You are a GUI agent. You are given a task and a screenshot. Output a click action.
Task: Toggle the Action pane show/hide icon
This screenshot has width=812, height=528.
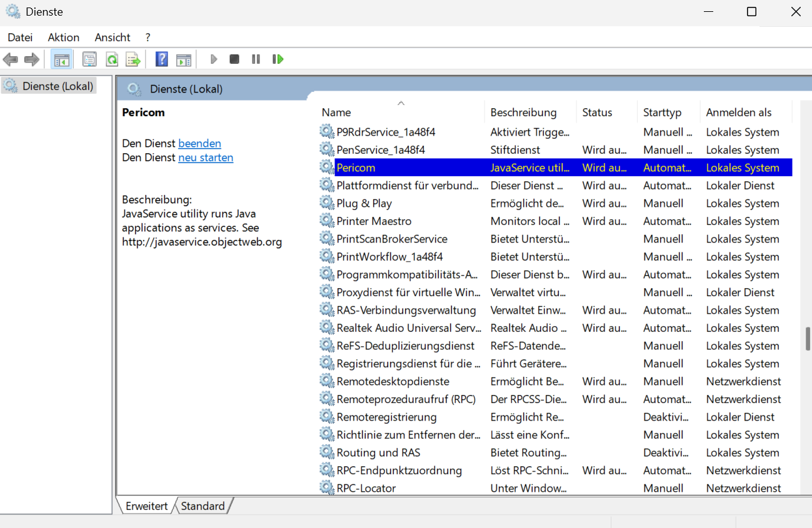(183, 60)
